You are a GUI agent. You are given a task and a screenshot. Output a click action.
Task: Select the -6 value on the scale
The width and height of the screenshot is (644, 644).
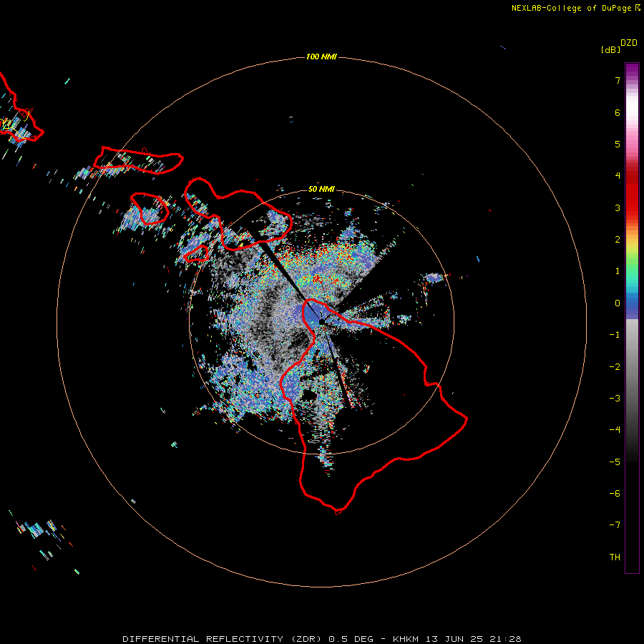(615, 494)
